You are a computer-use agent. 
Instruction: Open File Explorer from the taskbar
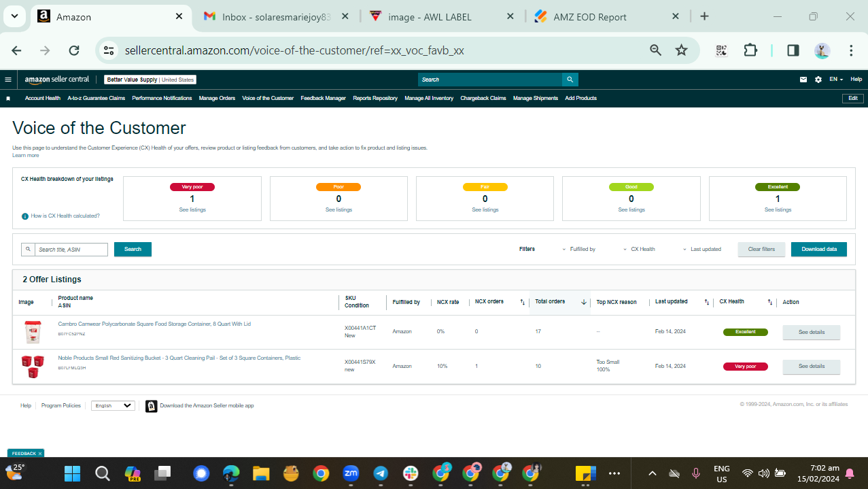[x=262, y=473]
